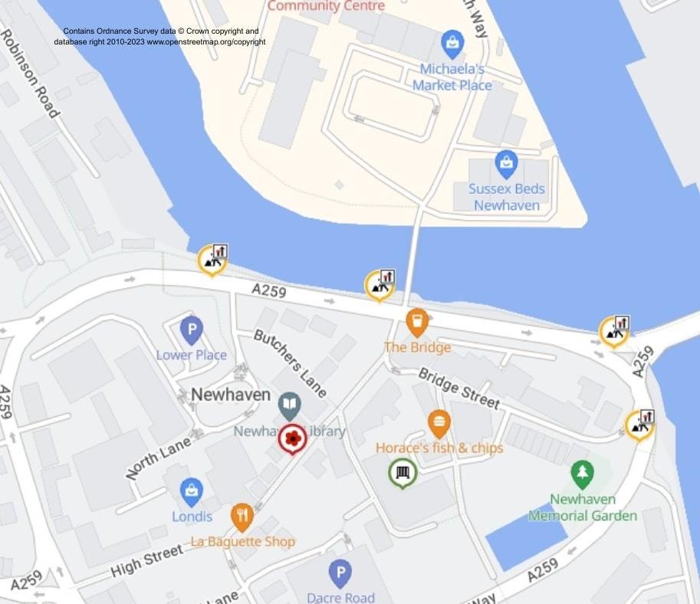Image resolution: width=700 pixels, height=604 pixels.
Task: Click the Butchers Lane street label
Action: tap(290, 363)
